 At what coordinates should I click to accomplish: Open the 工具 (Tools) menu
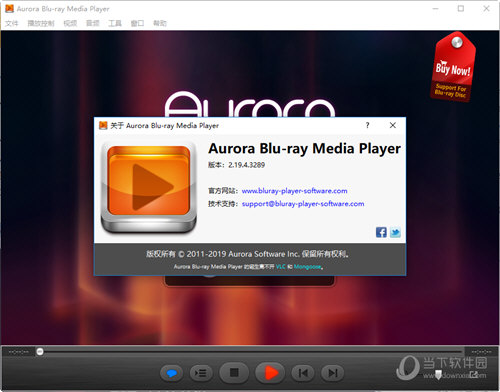[x=115, y=23]
